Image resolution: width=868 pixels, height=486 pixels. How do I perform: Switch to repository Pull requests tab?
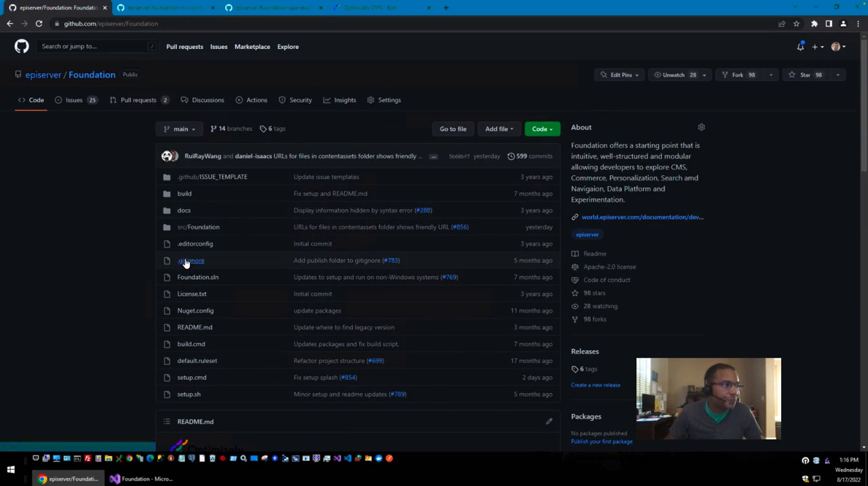pyautogui.click(x=138, y=100)
